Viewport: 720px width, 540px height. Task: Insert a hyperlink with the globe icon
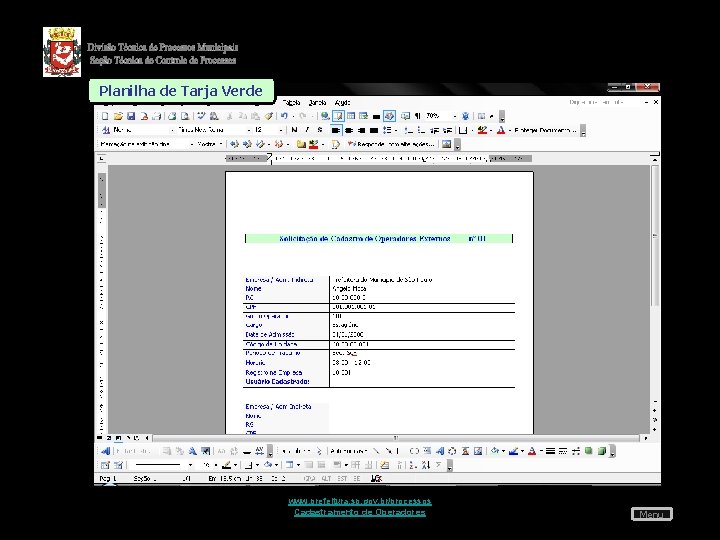coord(325,116)
